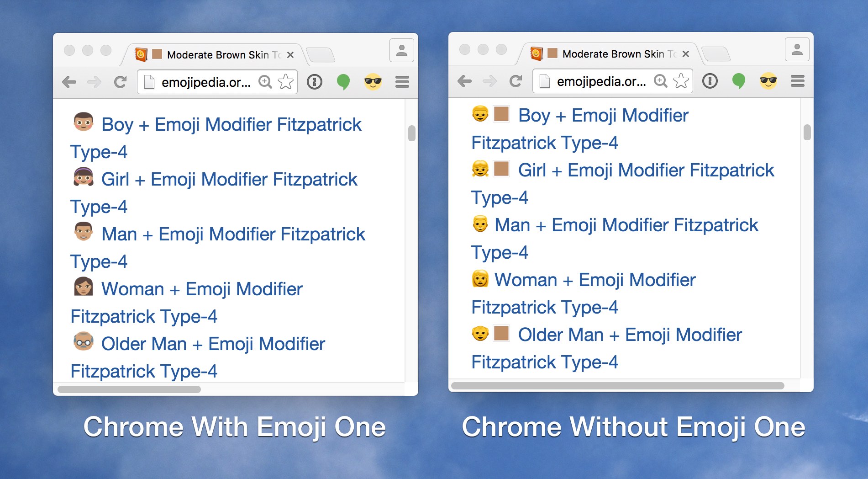Open the green Hangouts extension in left window

(x=343, y=82)
